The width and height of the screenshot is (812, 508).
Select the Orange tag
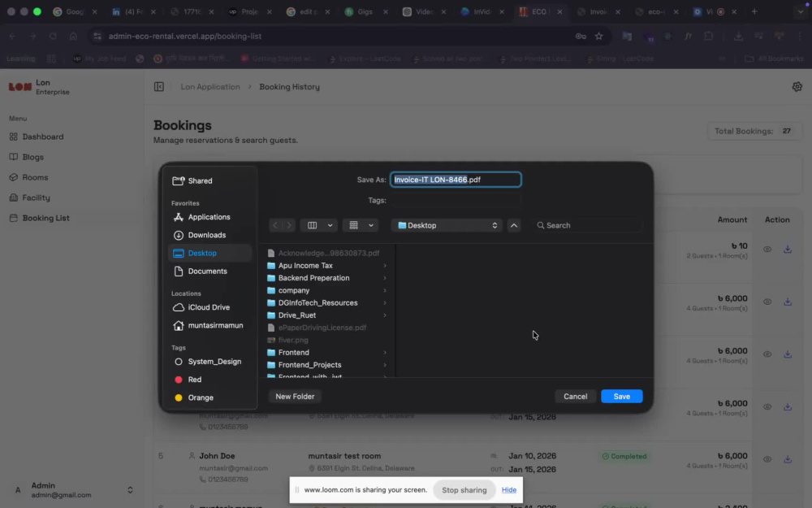pos(209,397)
